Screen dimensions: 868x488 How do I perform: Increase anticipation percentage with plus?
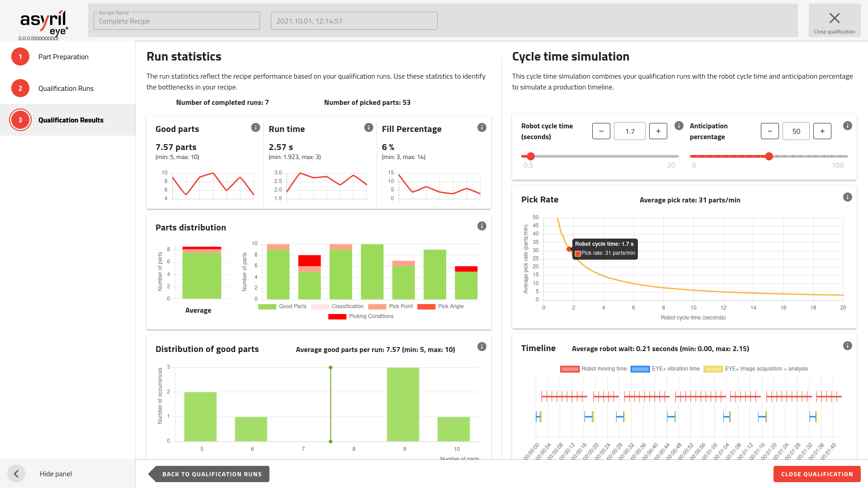click(822, 131)
